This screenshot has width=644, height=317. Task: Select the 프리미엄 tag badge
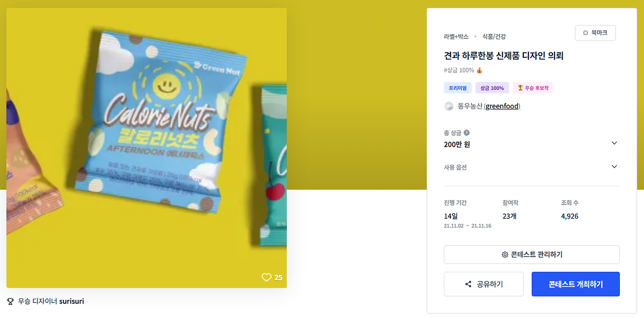[x=458, y=88]
